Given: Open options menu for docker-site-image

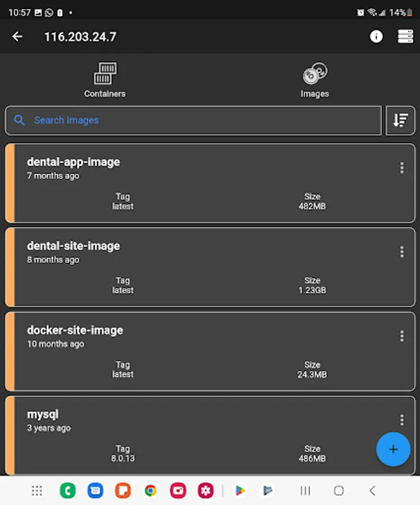Looking at the screenshot, I should click(x=401, y=336).
